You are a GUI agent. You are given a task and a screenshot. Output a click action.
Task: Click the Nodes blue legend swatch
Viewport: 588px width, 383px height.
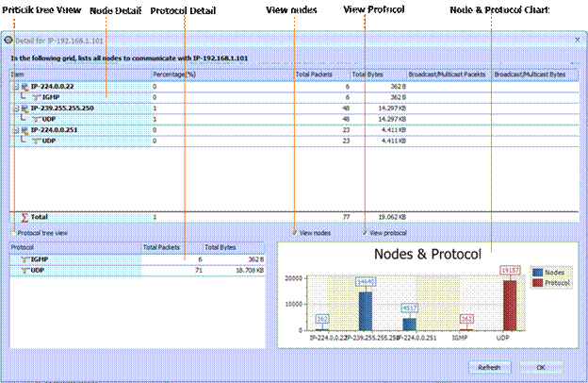coord(537,273)
